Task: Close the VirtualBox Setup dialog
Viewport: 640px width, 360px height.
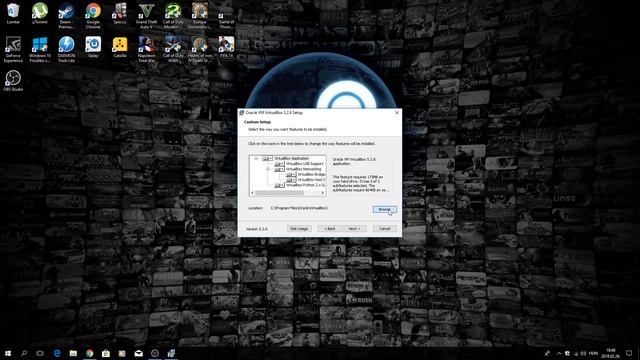Action: (x=397, y=113)
